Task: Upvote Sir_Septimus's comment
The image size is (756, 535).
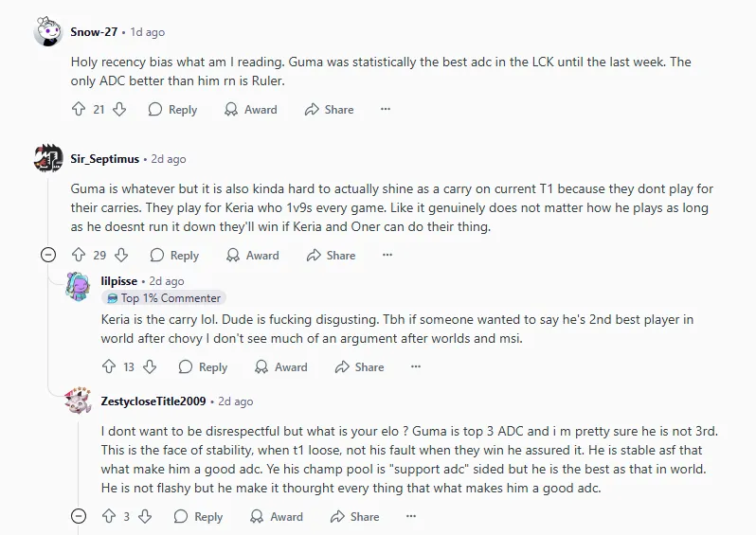Action: (79, 256)
